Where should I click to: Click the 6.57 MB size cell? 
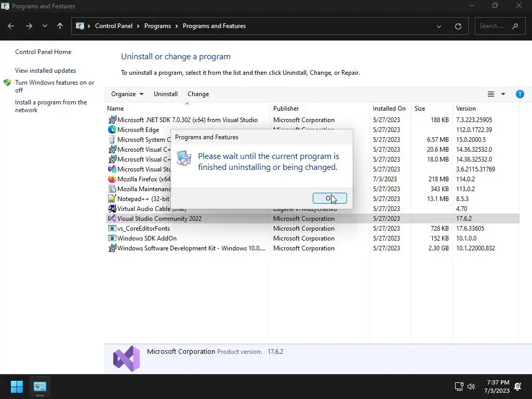(x=437, y=139)
